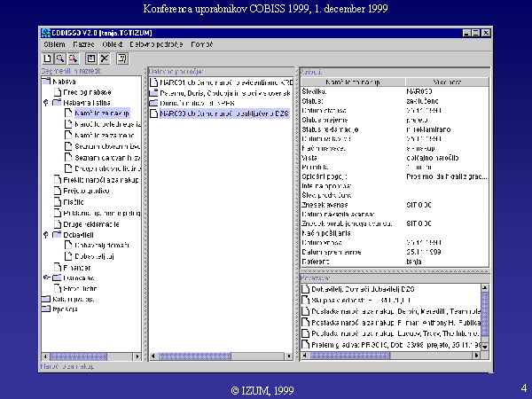
Task: Click the X delete toolbar icon
Action: click(103, 58)
